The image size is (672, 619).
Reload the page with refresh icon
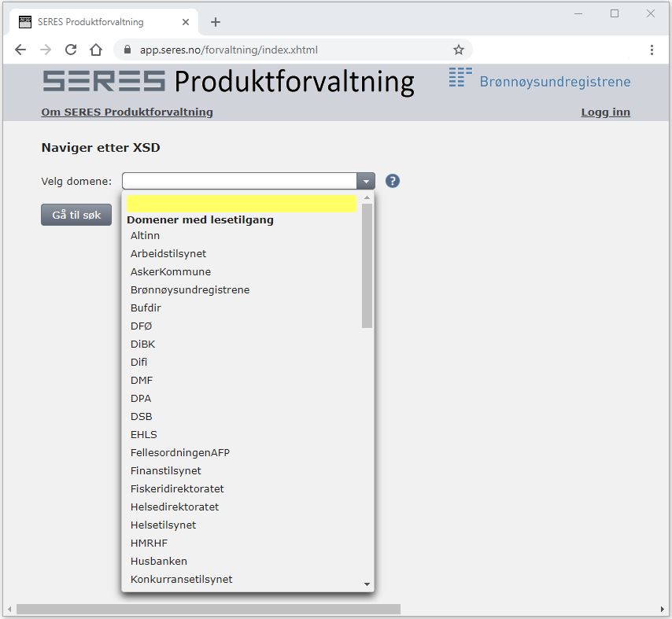click(71, 50)
